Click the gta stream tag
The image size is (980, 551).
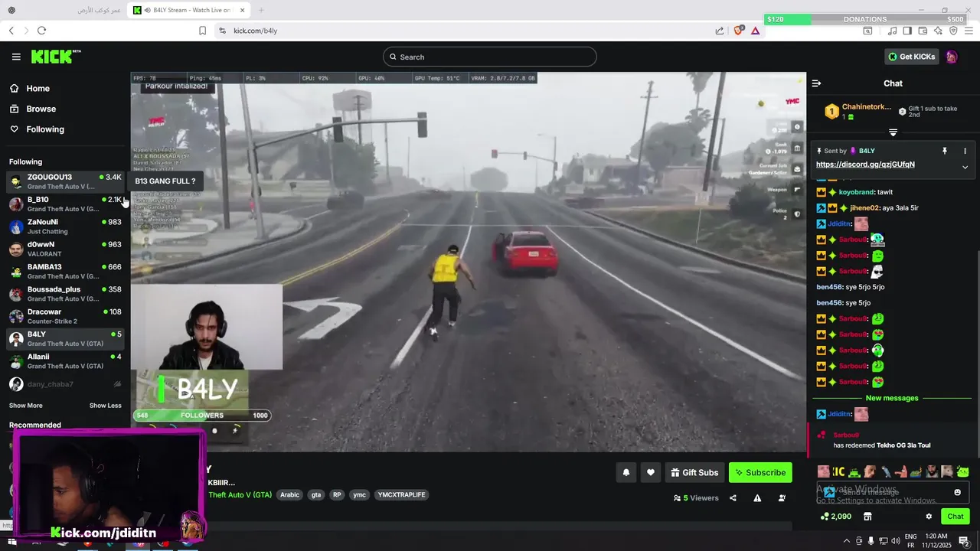[316, 495]
